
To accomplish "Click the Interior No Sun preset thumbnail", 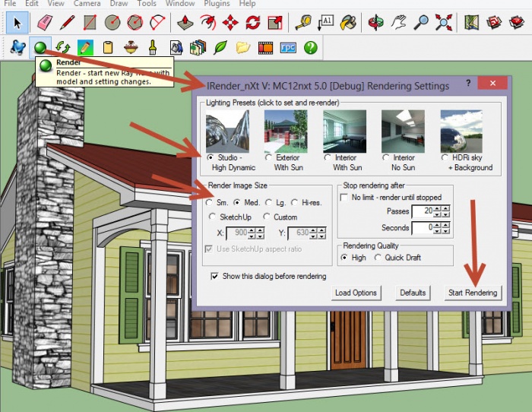I will [403, 132].
